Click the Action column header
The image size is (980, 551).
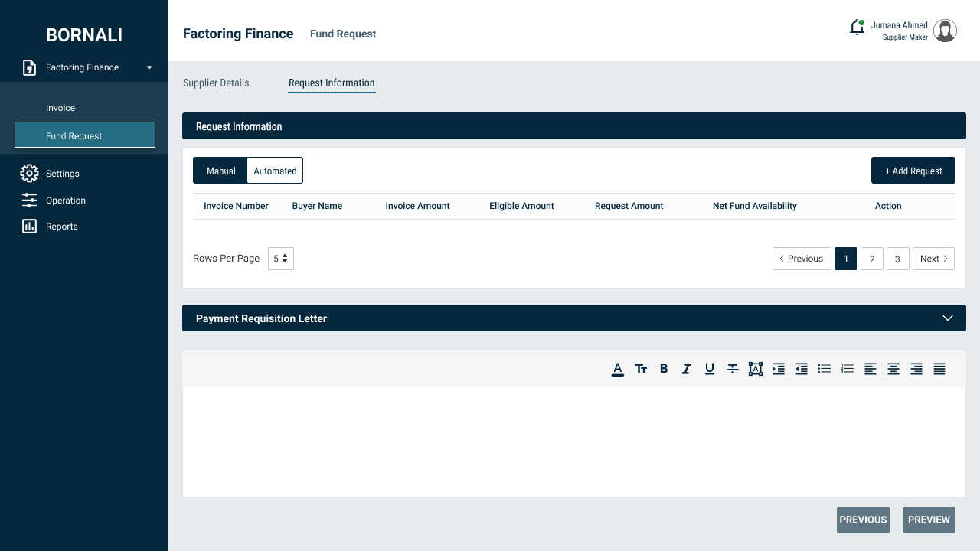[x=888, y=206]
